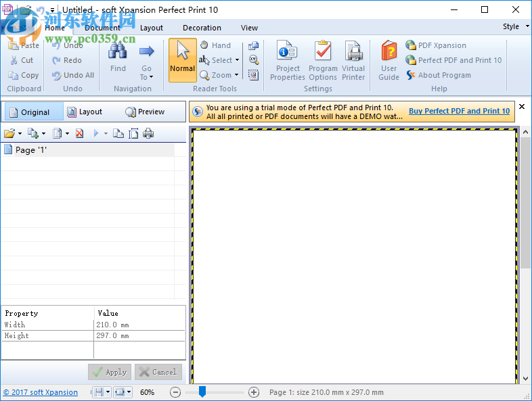Click the bottom small icon beside Zoom
532x401 pixels.
point(253,75)
